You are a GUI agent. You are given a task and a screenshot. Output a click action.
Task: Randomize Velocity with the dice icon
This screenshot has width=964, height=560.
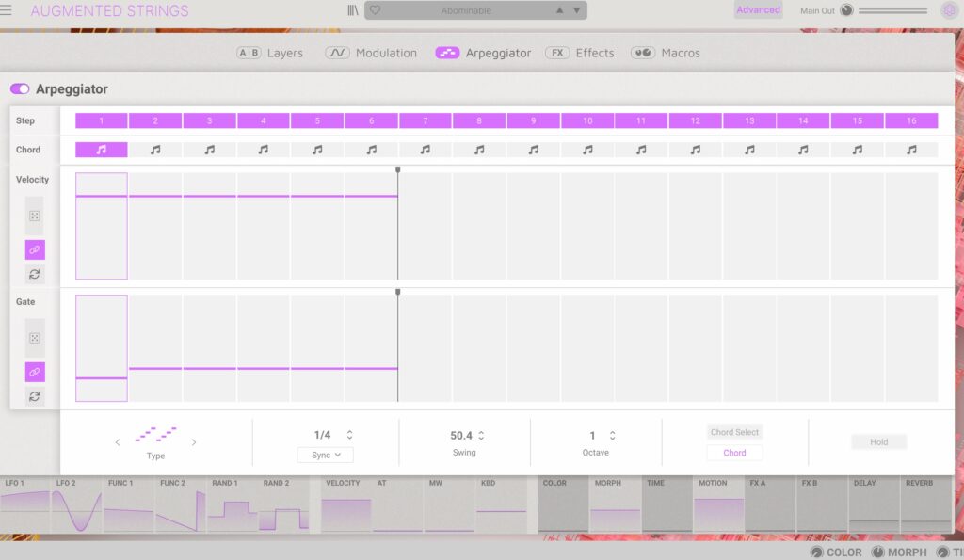click(35, 216)
